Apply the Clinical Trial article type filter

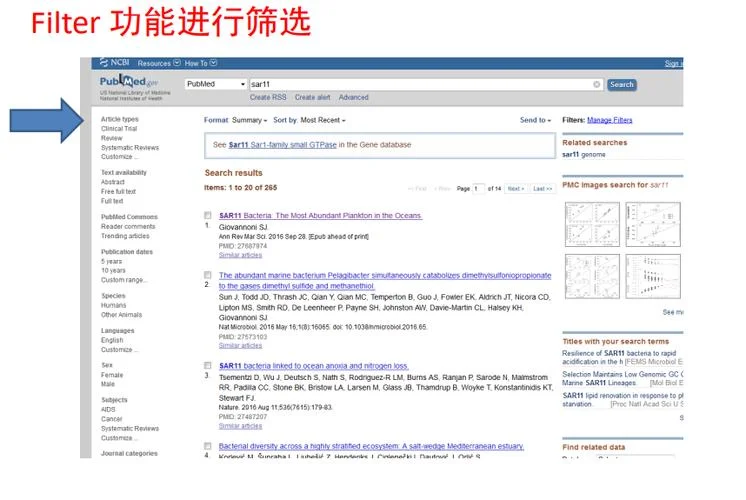119,128
